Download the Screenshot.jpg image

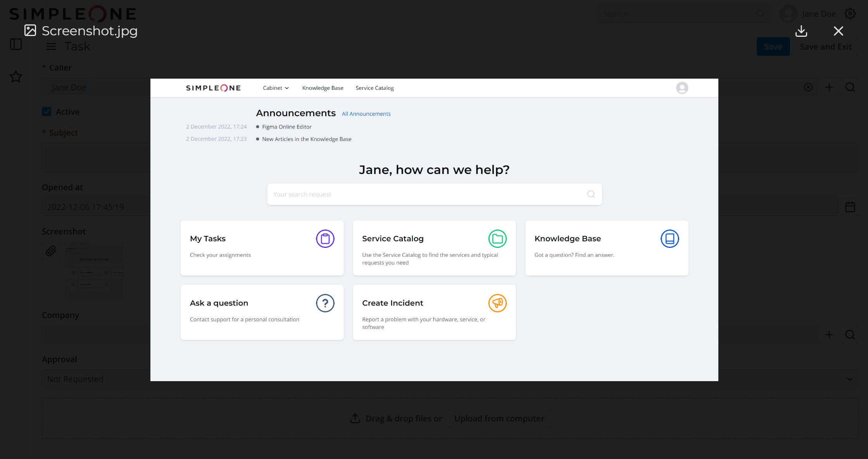tap(801, 31)
